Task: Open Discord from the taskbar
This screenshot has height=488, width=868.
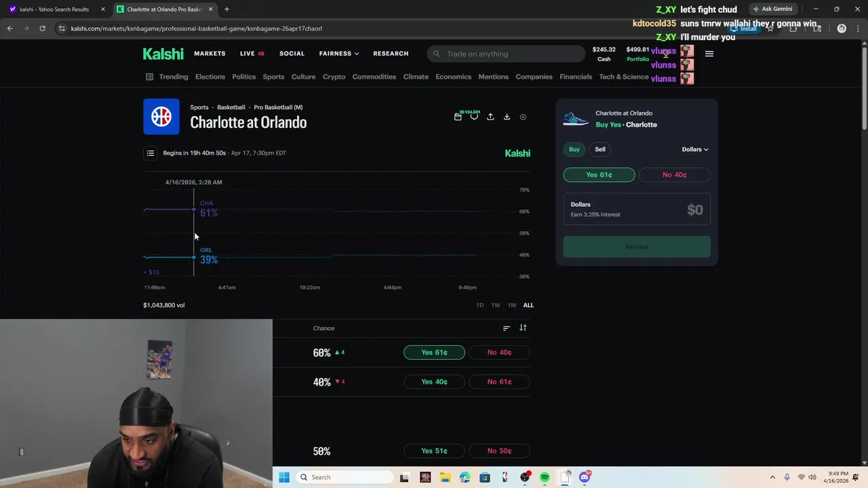Action: (x=585, y=477)
